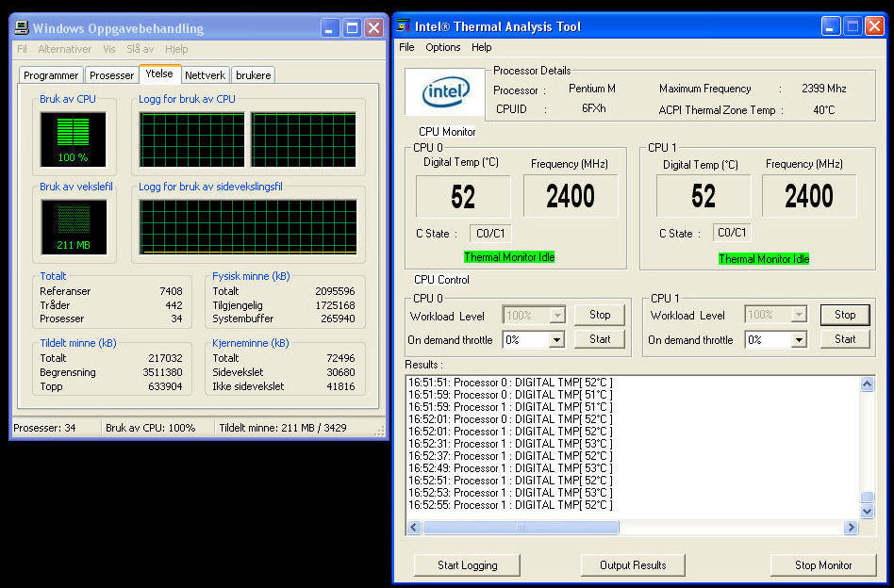This screenshot has width=894, height=588.
Task: Open the Options menu in Thermal Analysis Tool
Action: 443,47
